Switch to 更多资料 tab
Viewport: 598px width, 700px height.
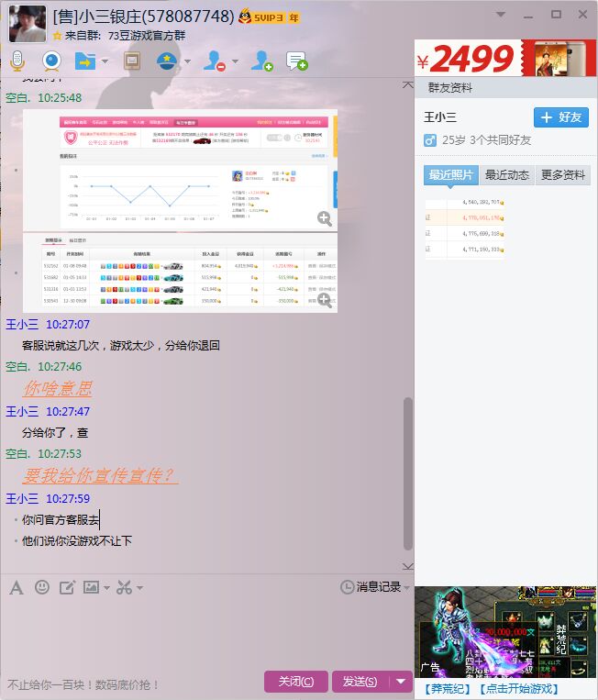563,174
